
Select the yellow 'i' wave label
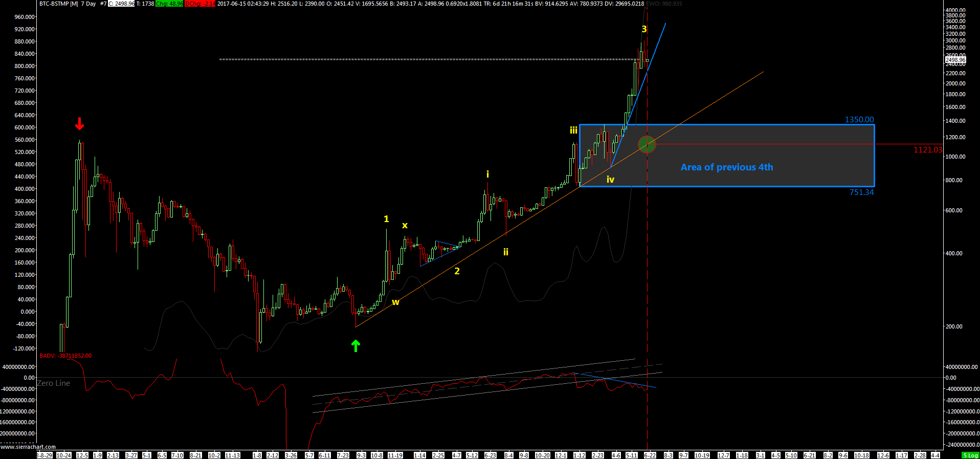[487, 174]
